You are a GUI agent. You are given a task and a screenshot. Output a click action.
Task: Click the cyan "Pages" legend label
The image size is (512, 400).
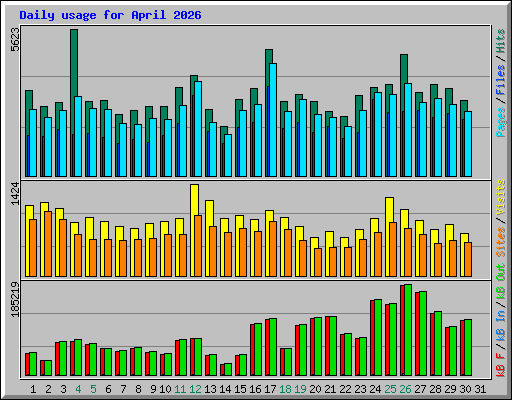pos(501,122)
